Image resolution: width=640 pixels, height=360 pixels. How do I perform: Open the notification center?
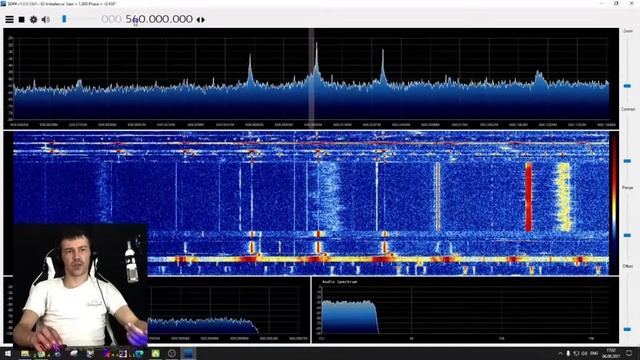(x=629, y=353)
